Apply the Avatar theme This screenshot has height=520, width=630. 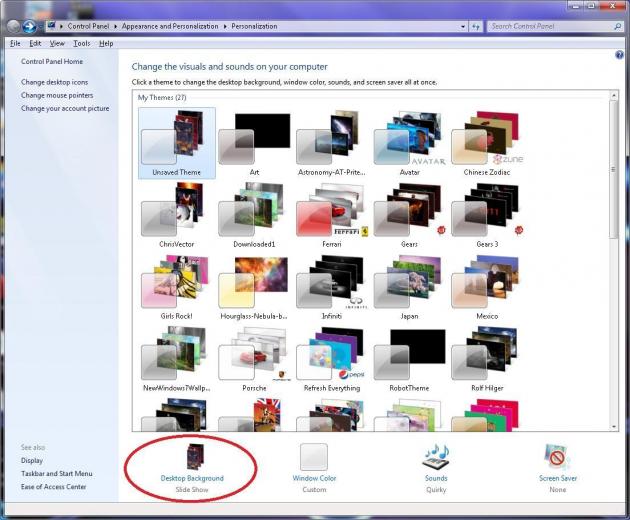(x=409, y=143)
